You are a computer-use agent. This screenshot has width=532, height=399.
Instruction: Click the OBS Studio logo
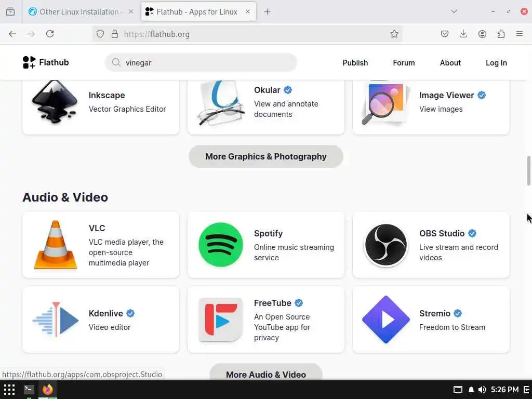click(386, 245)
